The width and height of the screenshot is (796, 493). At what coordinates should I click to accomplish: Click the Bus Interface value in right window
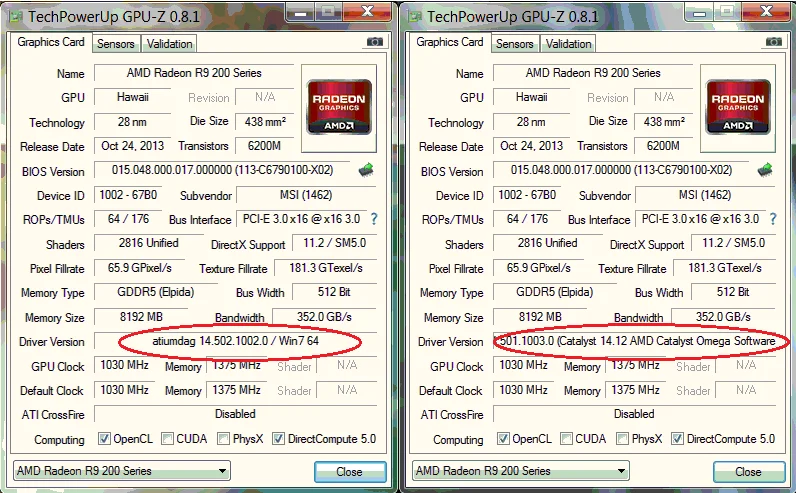(x=701, y=219)
